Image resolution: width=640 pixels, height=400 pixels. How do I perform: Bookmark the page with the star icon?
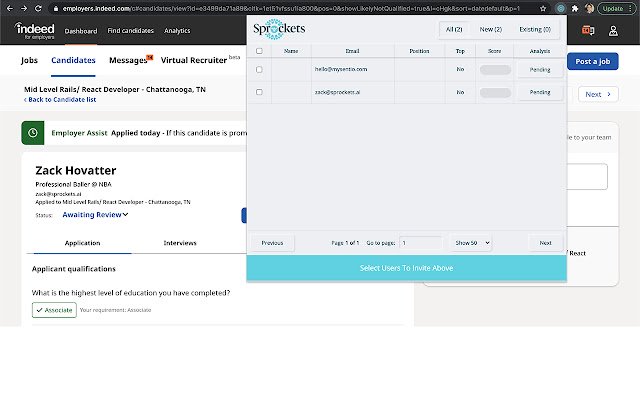coord(543,8)
